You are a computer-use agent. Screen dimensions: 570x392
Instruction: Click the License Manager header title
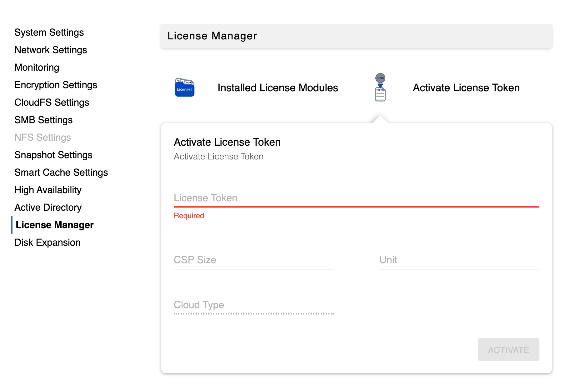coord(212,36)
